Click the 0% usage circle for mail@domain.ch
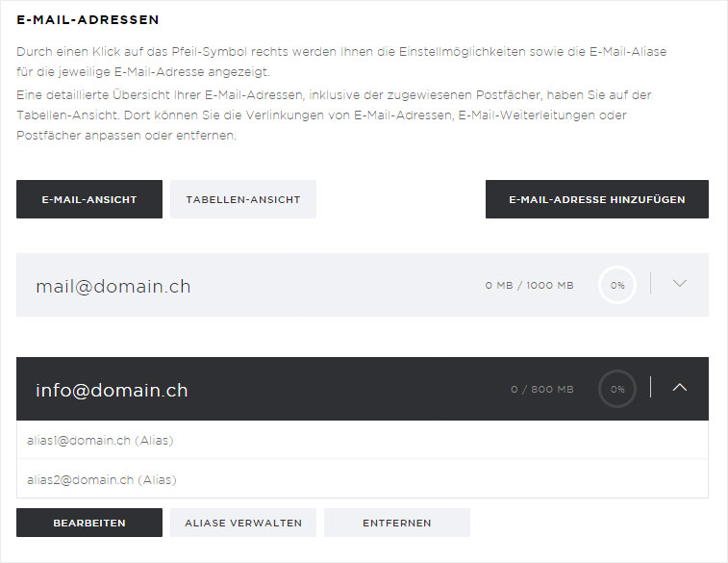 pyautogui.click(x=617, y=285)
